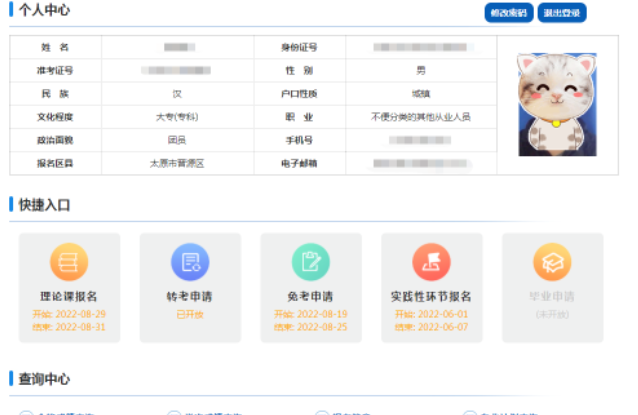The width and height of the screenshot is (638, 415).
Task: Open the blue 转考申请 document icon
Action: coord(190,262)
